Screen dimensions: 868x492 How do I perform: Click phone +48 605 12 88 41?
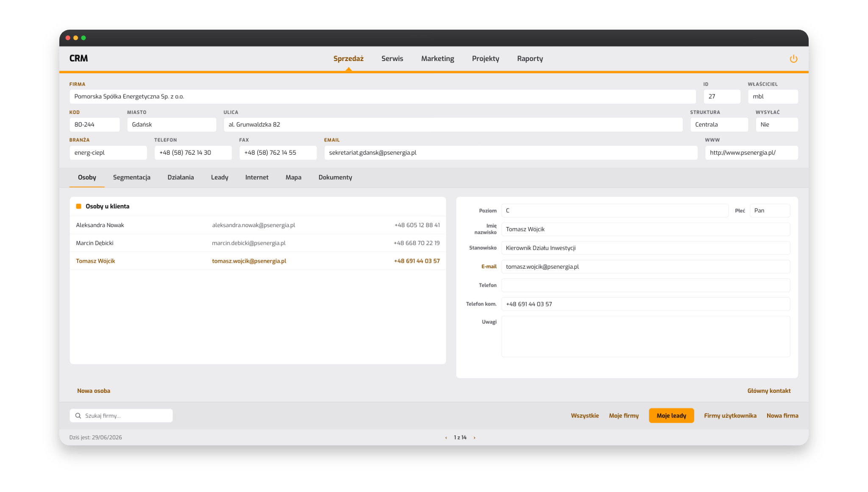pyautogui.click(x=417, y=225)
